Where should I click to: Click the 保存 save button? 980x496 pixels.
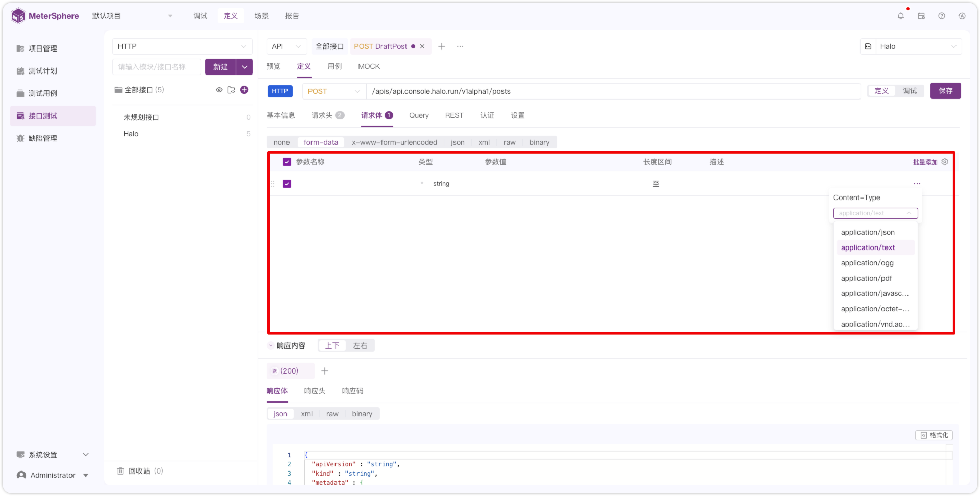(945, 91)
